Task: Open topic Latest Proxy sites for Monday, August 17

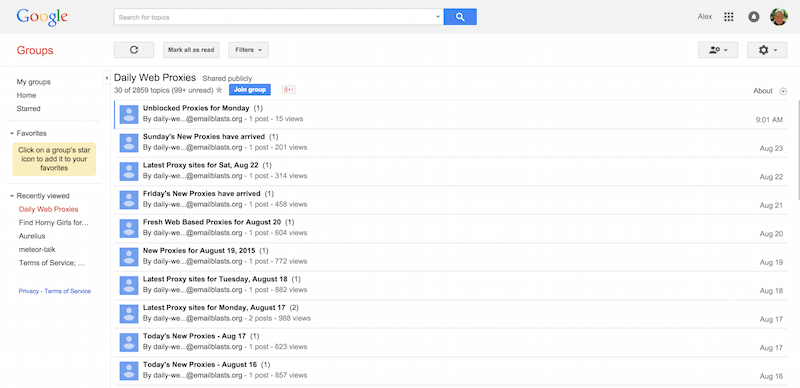Action: click(x=214, y=308)
